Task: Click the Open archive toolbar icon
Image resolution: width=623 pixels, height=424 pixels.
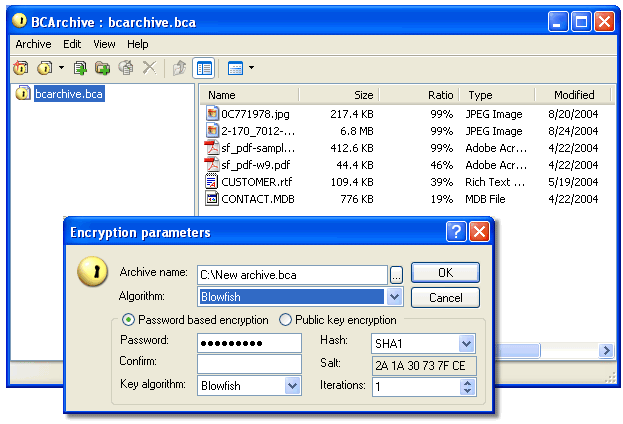Action: click(x=45, y=68)
